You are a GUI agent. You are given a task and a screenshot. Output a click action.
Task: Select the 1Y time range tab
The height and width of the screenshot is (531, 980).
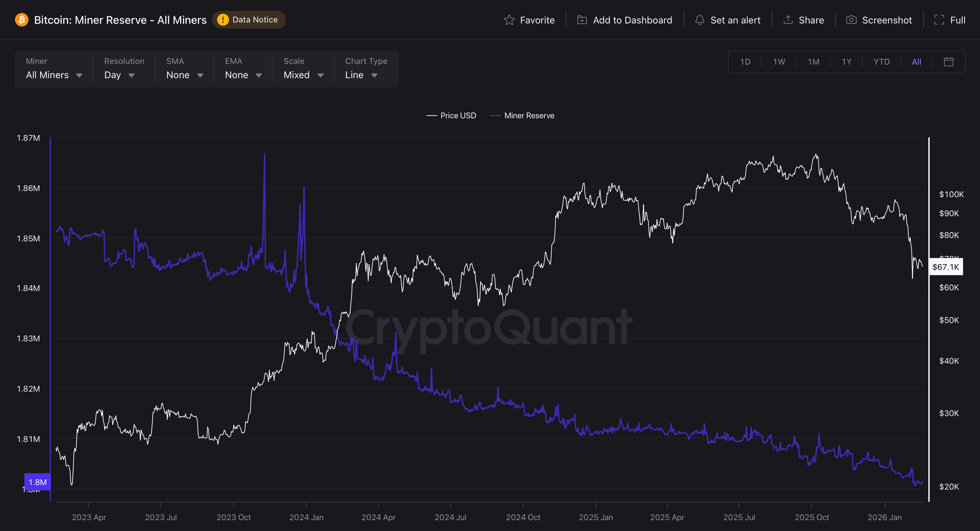pos(846,62)
